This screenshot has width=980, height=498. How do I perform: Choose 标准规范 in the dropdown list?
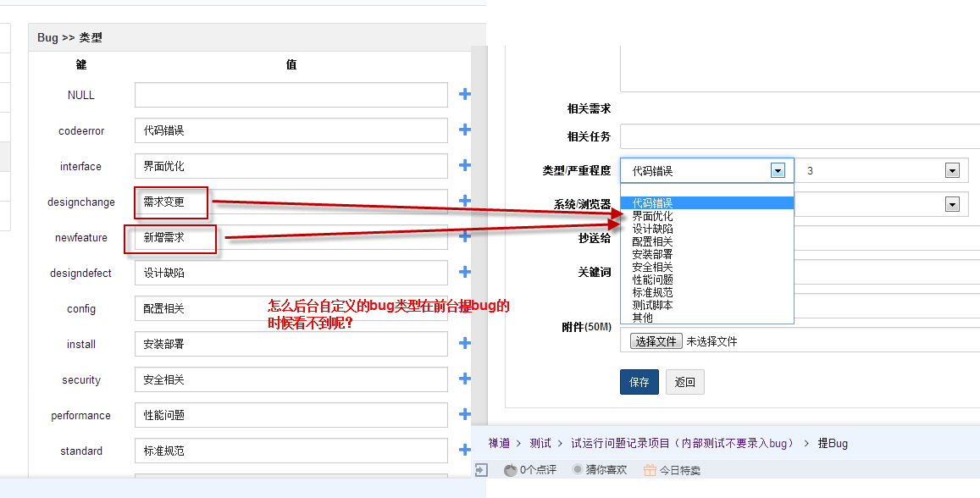707,292
